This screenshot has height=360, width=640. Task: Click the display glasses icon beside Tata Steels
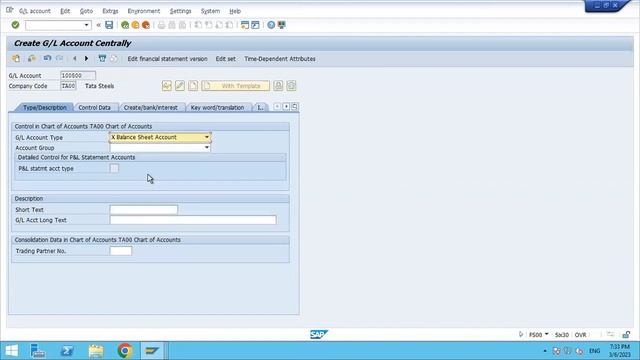pyautogui.click(x=167, y=86)
